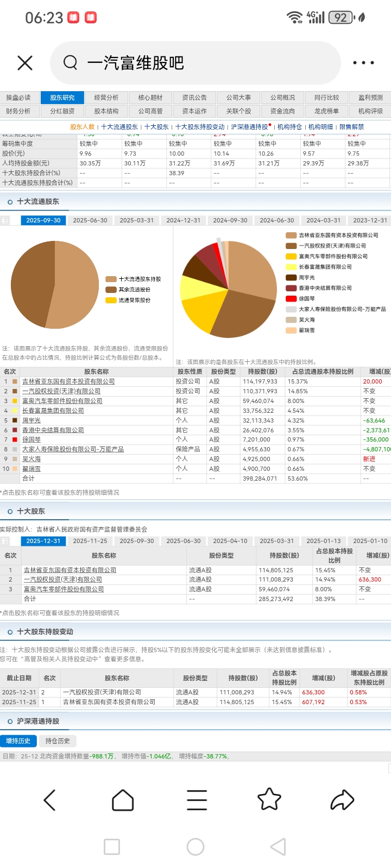
Task: Open 长春富晟集团有限公司 shareholder details
Action: 53,411
